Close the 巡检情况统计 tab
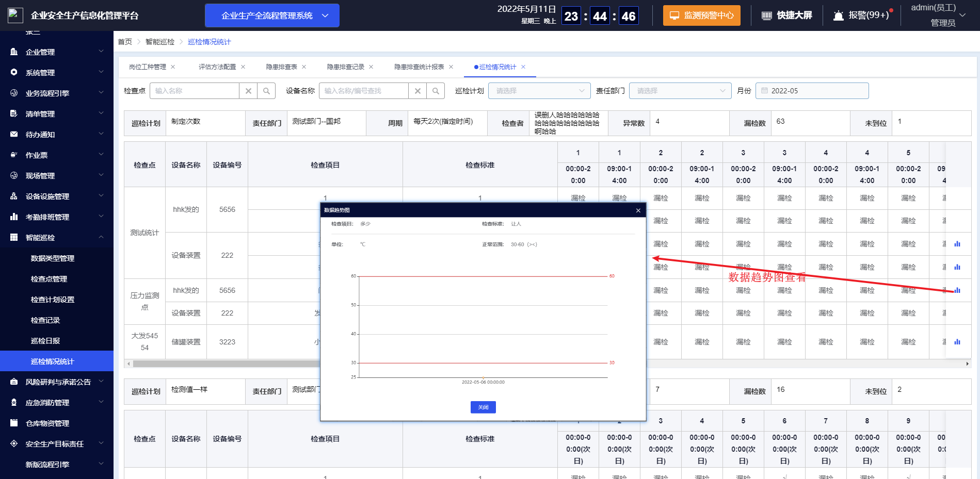The width and height of the screenshot is (980, 479). click(x=523, y=67)
